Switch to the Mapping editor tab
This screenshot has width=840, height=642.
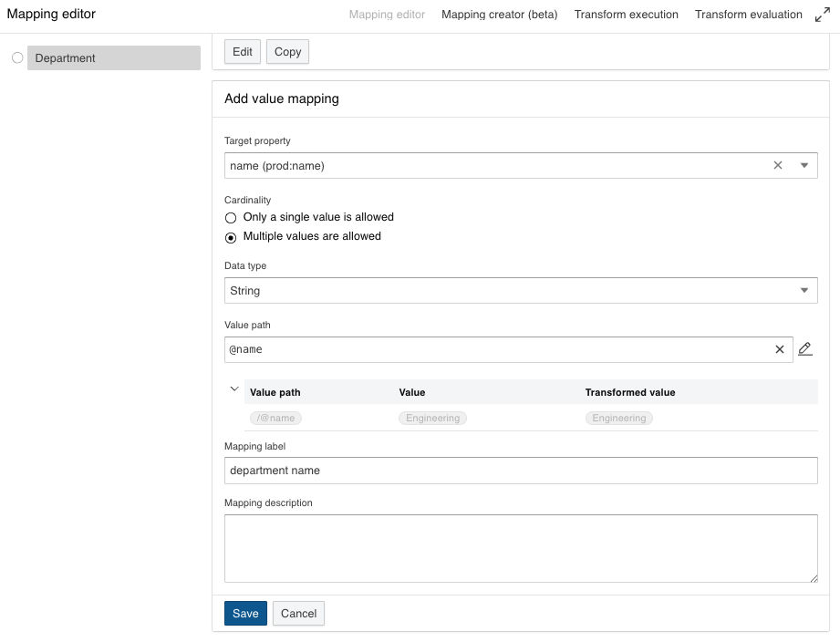(387, 15)
